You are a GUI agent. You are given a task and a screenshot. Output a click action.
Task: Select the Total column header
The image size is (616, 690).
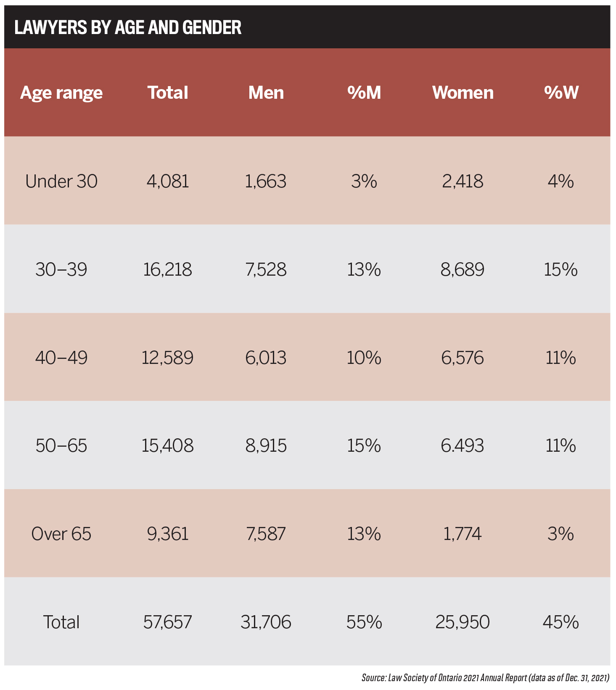(x=168, y=92)
